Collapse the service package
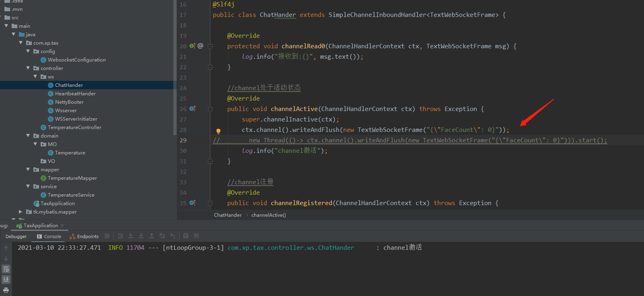Screen dimensions: 644x296 [x=28, y=186]
